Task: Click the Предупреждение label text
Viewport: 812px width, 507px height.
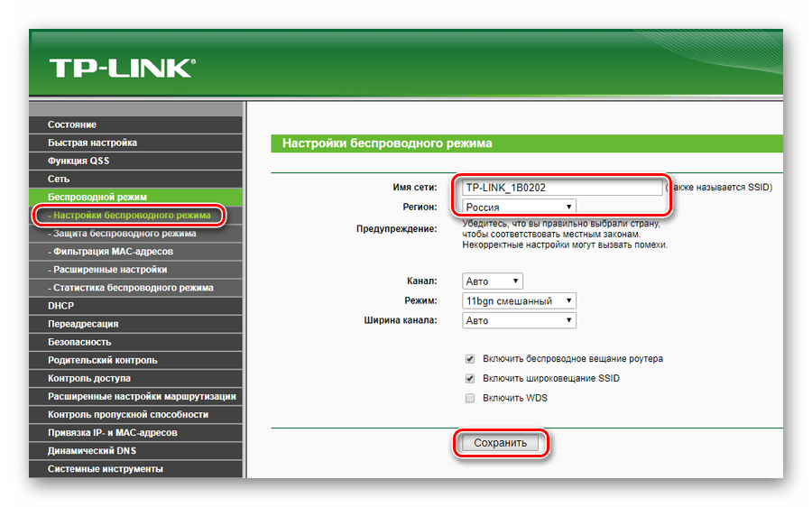Action: tap(397, 229)
